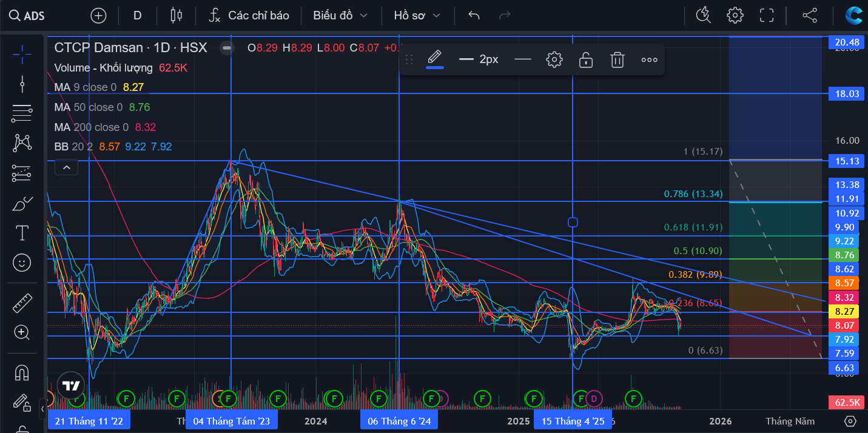
Task: Select the ruler measure tool
Action: tap(22, 303)
